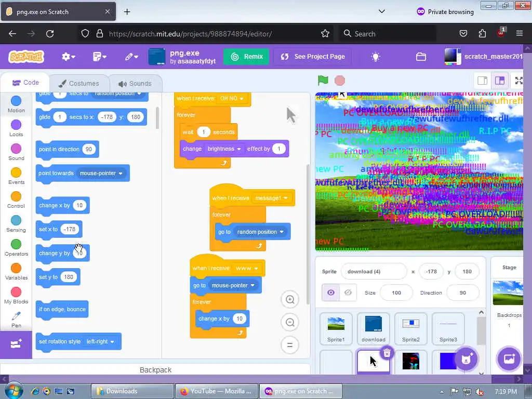Image resolution: width=532 pixels, height=399 pixels.
Task: Hide the sprite with crossed eye icon
Action: [x=348, y=292]
